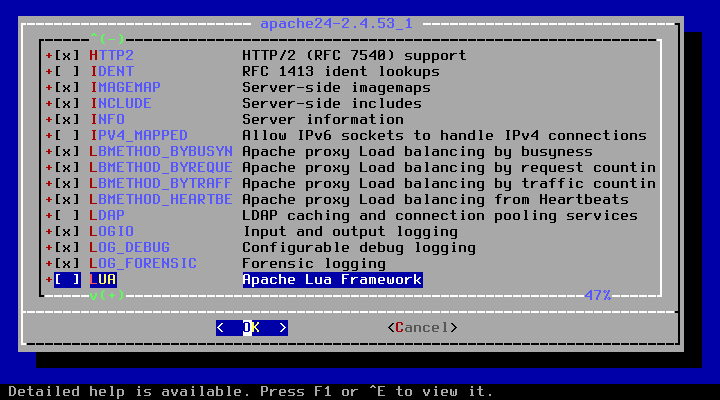Viewport: 720px width, 400px height.
Task: Confirm options with the OK button
Action: click(x=252, y=328)
